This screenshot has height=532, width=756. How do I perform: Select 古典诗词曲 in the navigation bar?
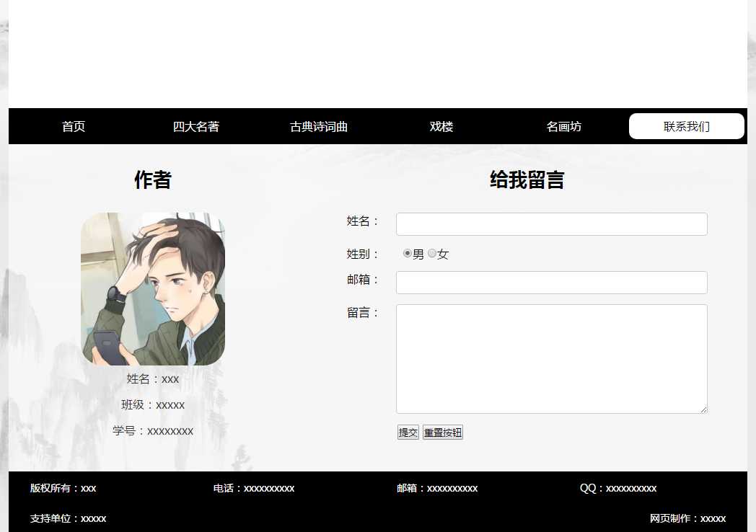tap(319, 127)
